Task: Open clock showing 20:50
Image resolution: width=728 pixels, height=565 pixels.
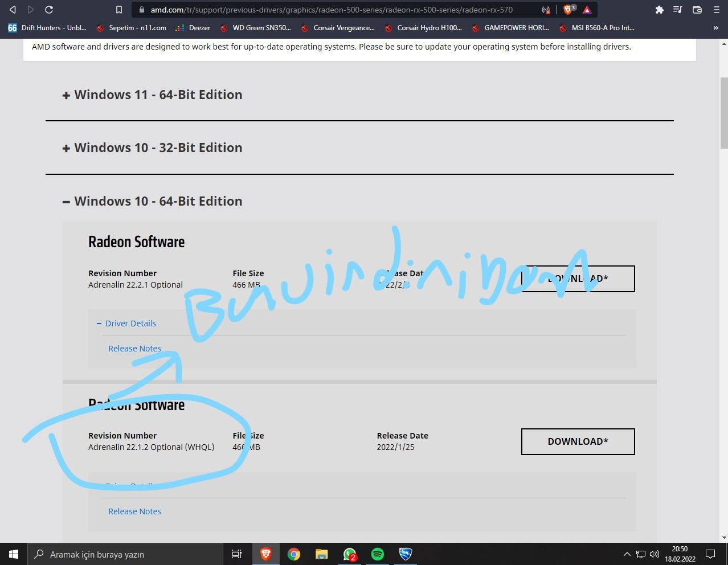Action: click(680, 554)
